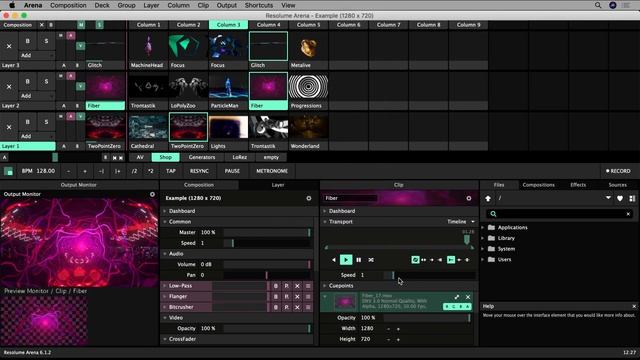Play the clip backwards in Transport
This screenshot has width=640, height=360.
(334, 260)
